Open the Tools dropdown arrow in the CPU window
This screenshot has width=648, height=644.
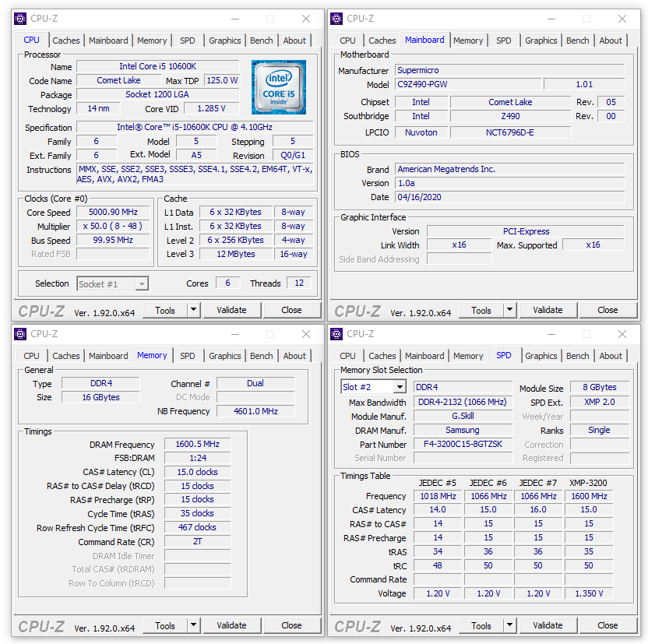tap(193, 309)
